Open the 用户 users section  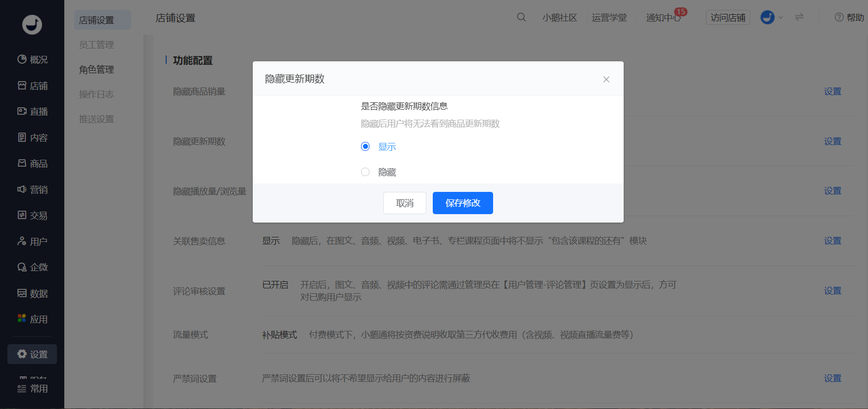(x=32, y=241)
